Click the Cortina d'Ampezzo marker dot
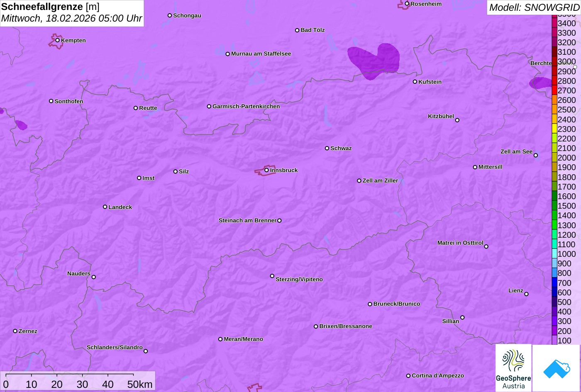 408,376
